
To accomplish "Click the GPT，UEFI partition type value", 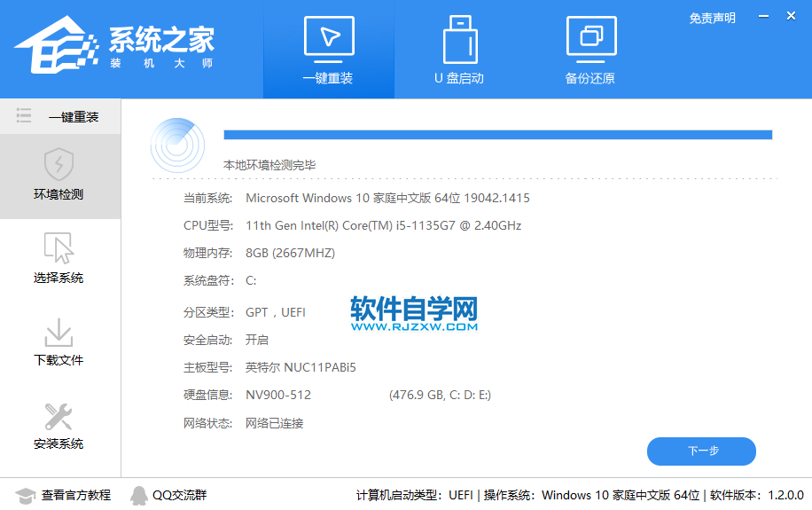I will click(276, 312).
